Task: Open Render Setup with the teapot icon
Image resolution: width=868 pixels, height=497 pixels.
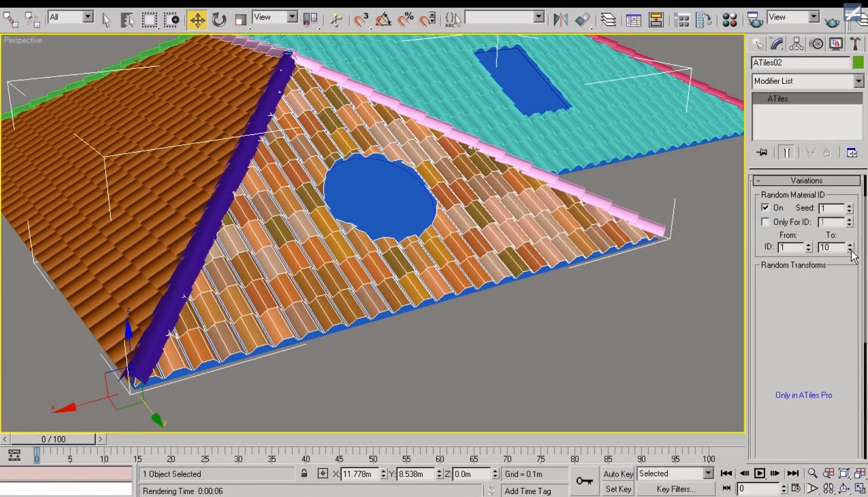Action: 754,20
